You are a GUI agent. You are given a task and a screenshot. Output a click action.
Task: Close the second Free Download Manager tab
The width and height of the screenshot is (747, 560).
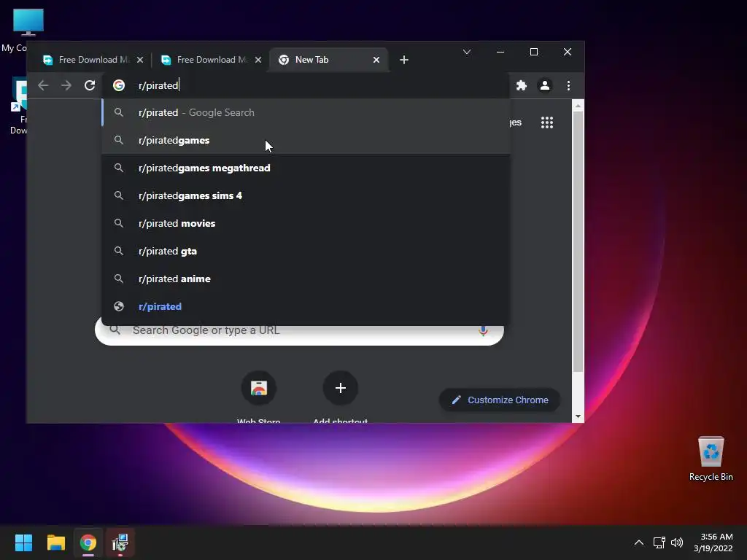click(258, 60)
